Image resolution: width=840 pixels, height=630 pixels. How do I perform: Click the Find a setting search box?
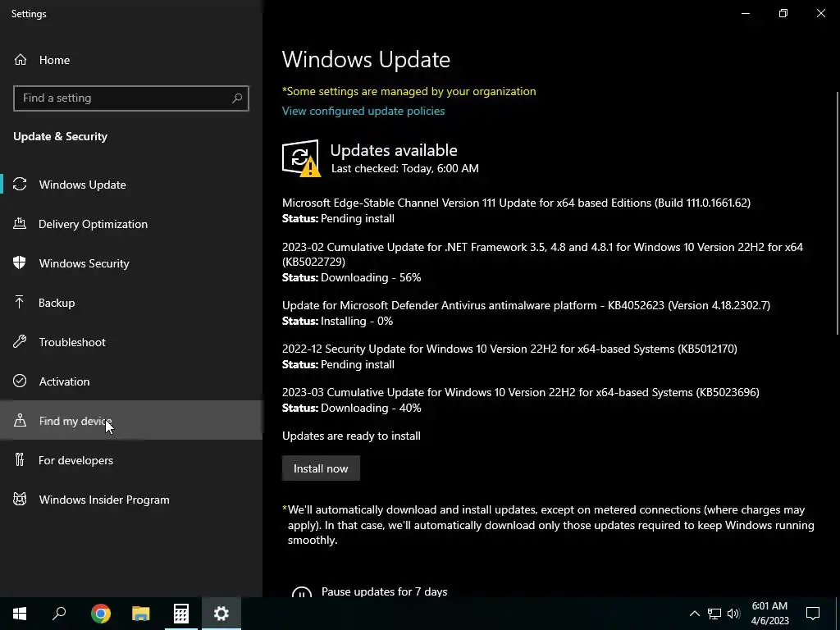tap(130, 98)
